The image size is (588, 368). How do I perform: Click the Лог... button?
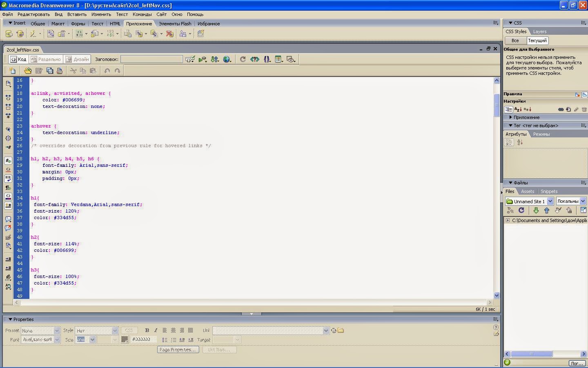pos(577,363)
